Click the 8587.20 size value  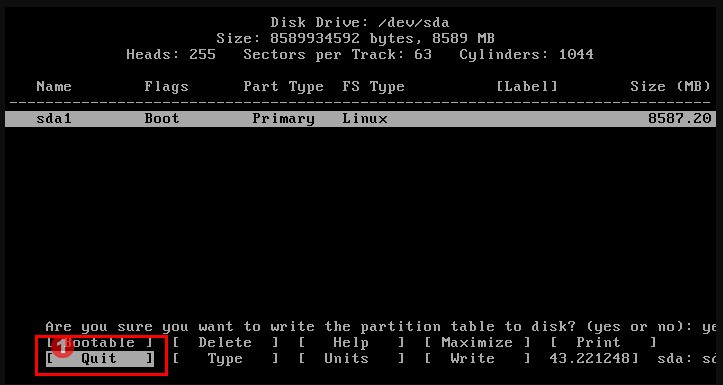[679, 119]
